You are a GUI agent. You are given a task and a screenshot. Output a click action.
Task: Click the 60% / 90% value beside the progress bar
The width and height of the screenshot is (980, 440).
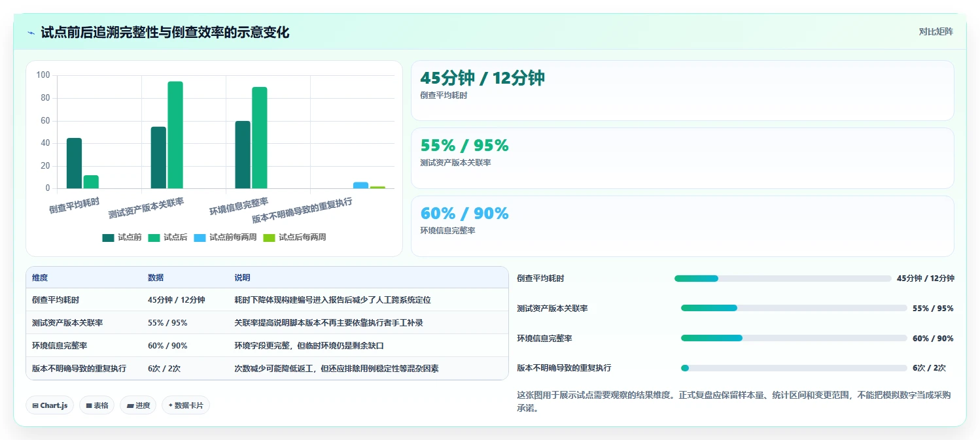933,339
